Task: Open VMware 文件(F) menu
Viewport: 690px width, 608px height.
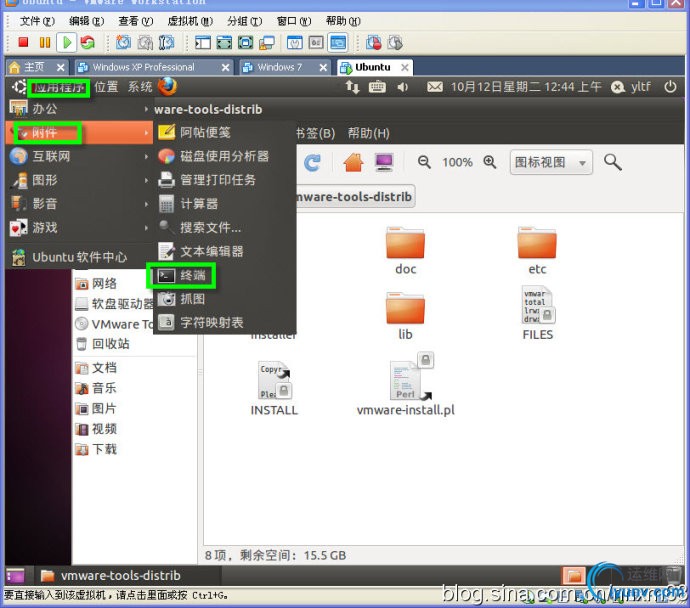Action: [x=37, y=21]
